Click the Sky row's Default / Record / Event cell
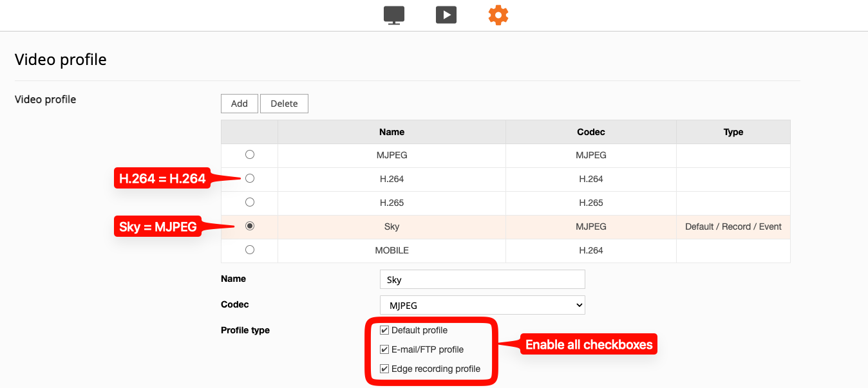Screen dimensions: 868x388 (733, 226)
